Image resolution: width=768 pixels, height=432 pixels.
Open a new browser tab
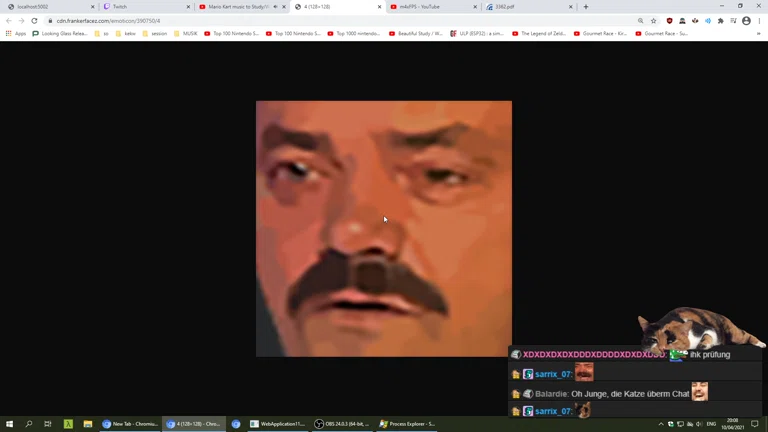[x=586, y=7]
